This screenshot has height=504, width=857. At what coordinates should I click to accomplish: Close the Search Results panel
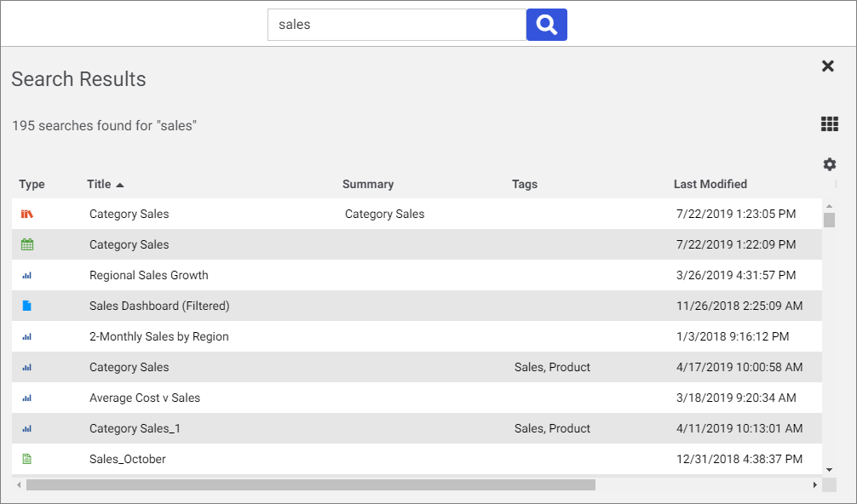point(827,66)
